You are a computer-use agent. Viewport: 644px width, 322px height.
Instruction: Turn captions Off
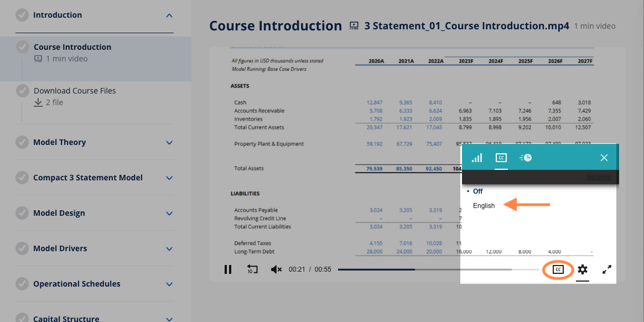[x=477, y=191]
